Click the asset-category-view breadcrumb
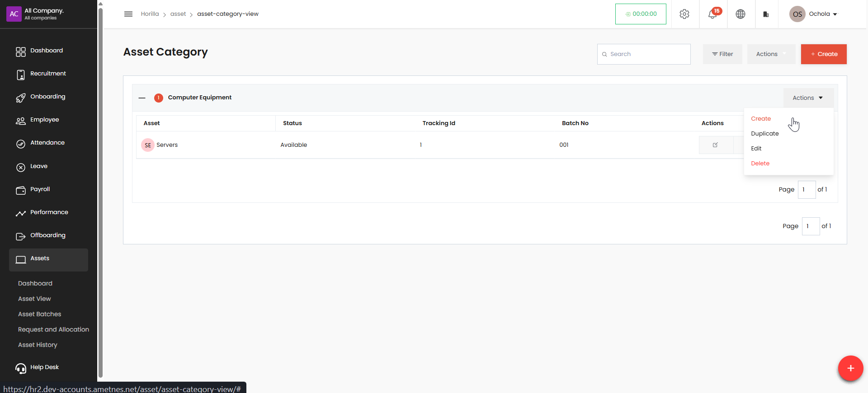This screenshot has height=393, width=868. coord(228,14)
